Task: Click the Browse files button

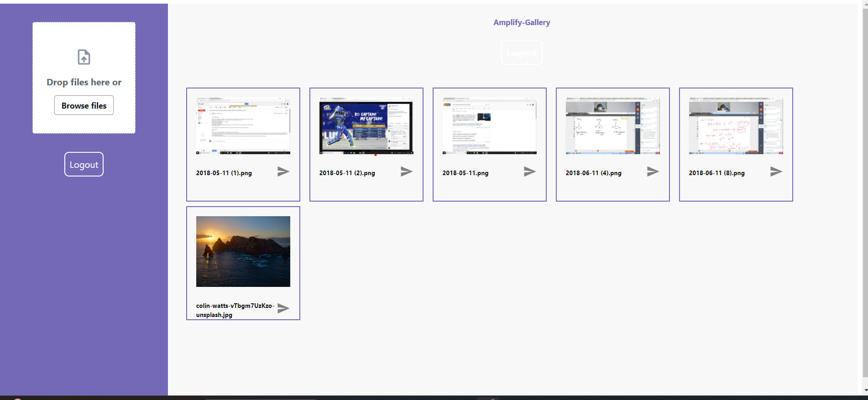Action: point(84,105)
